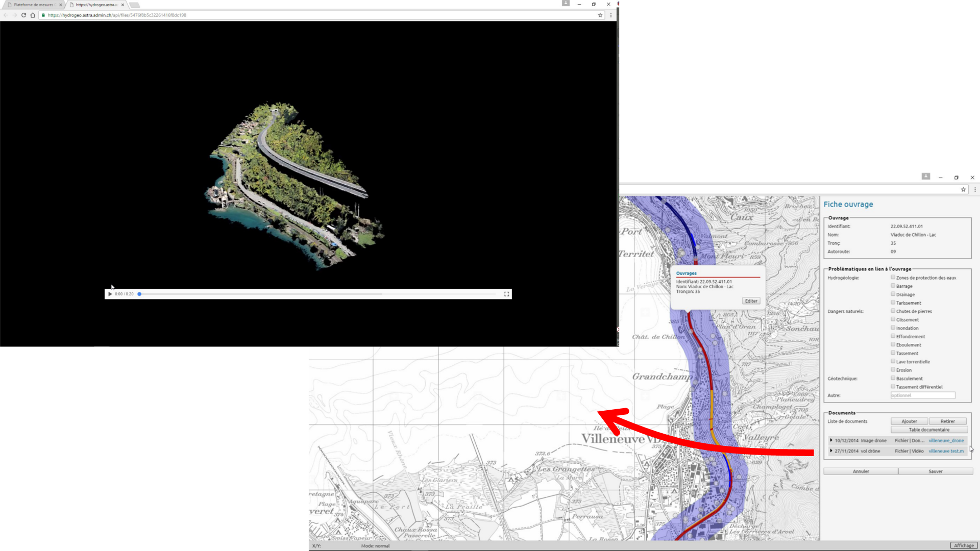Open the Table documentaire
The image size is (980, 551).
pos(929,430)
